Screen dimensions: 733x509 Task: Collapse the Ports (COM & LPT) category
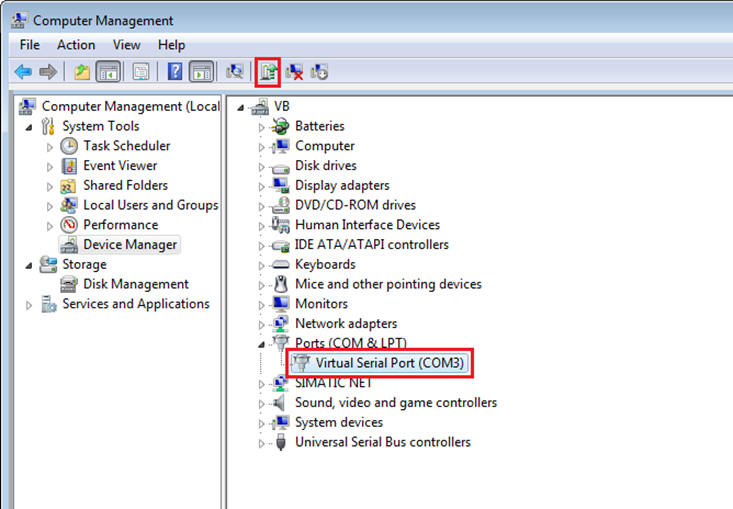tap(262, 344)
